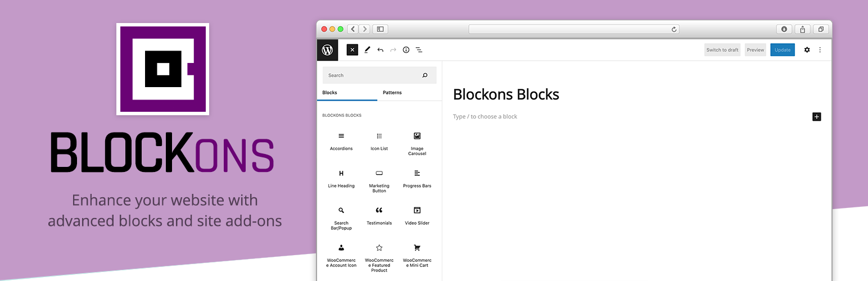Viewport: 868px width, 281px height.
Task: Insert the Video Slider block
Action: tap(417, 216)
